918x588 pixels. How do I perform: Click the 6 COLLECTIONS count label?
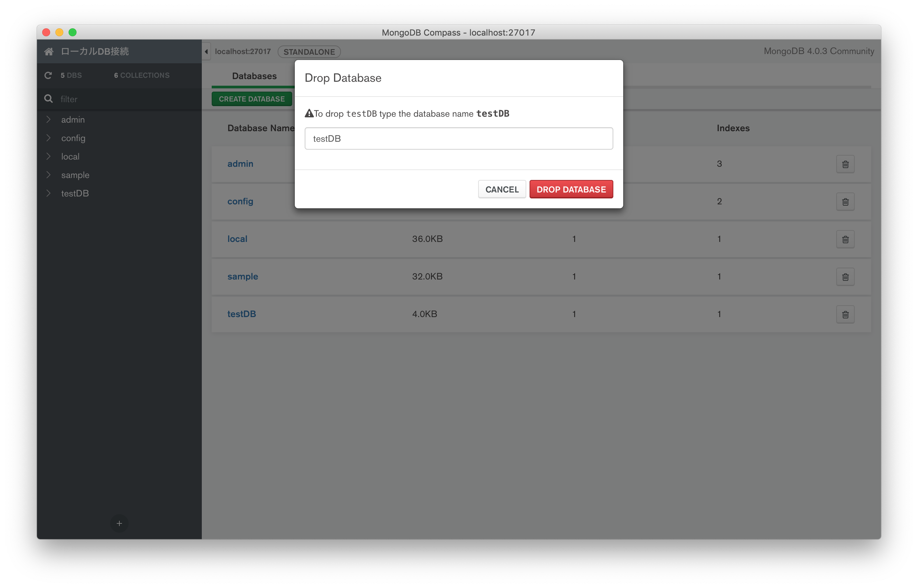tap(142, 75)
